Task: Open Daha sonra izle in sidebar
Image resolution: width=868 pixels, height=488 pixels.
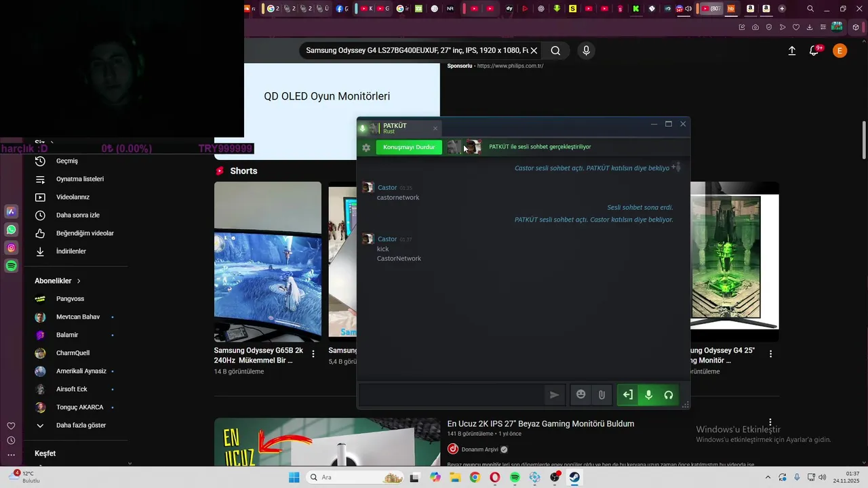Action: pos(77,215)
